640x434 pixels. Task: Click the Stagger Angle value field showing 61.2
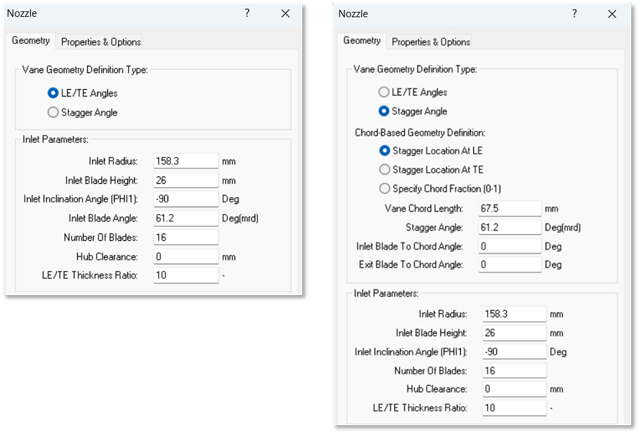coord(510,227)
